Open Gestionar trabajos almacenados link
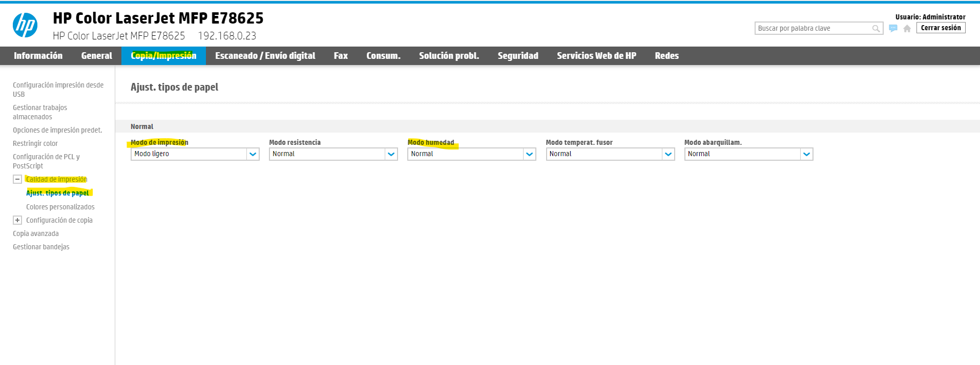 40,112
